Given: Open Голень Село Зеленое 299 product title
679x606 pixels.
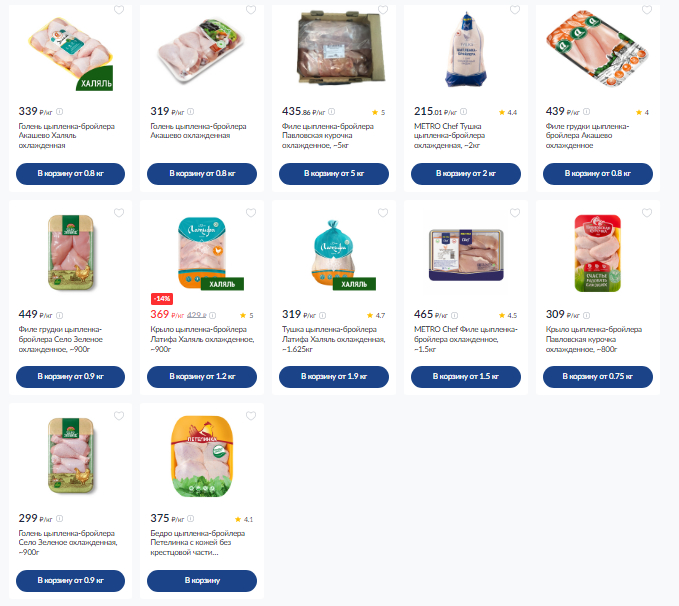Looking at the screenshot, I should coord(68,542).
